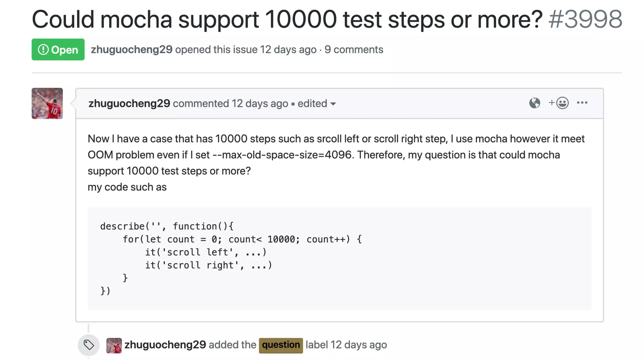Viewport: 644px width, 362px height.
Task: Click the green Open status badge
Action: [58, 50]
